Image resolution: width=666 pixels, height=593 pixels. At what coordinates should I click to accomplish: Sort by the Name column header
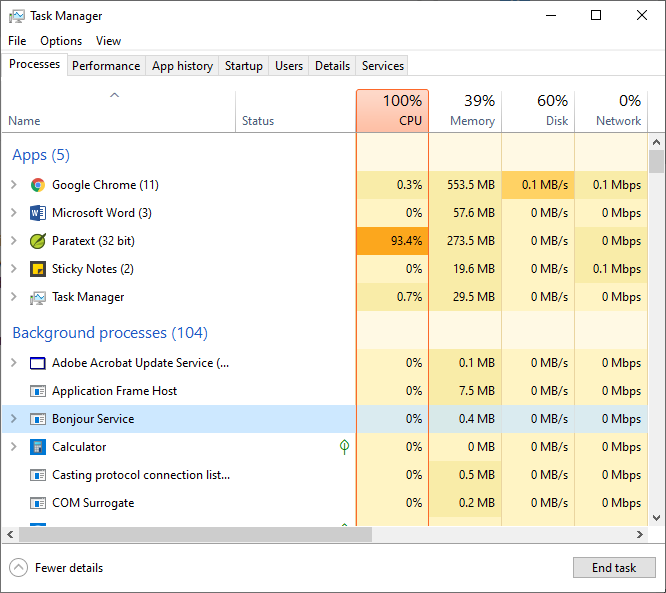click(119, 111)
